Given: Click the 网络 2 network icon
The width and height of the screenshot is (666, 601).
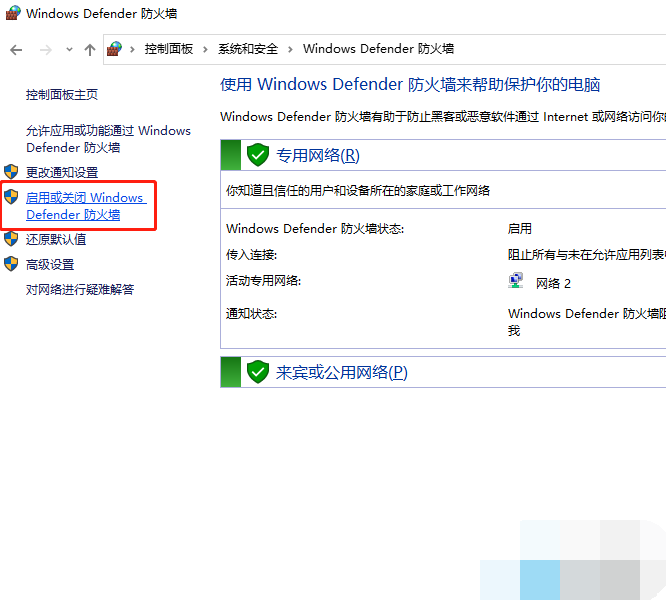Looking at the screenshot, I should coord(516,282).
